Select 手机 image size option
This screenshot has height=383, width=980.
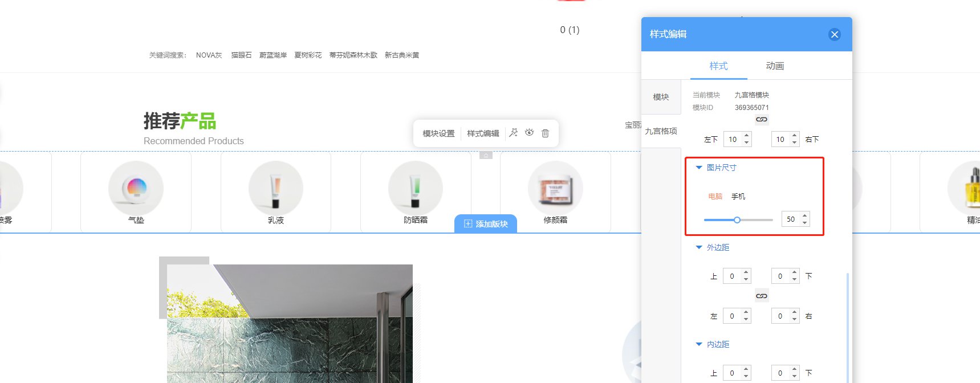738,196
